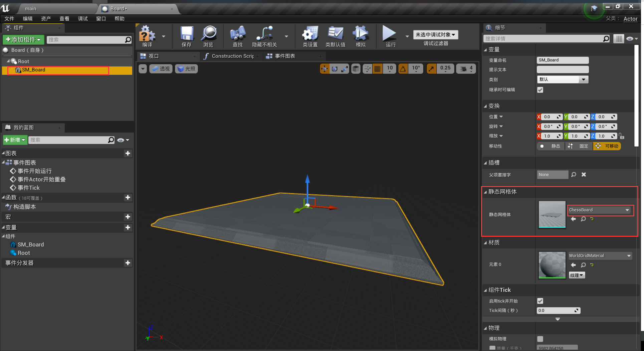Click the ChessBoard mesh thumbnail
The width and height of the screenshot is (644, 351).
pyautogui.click(x=552, y=214)
